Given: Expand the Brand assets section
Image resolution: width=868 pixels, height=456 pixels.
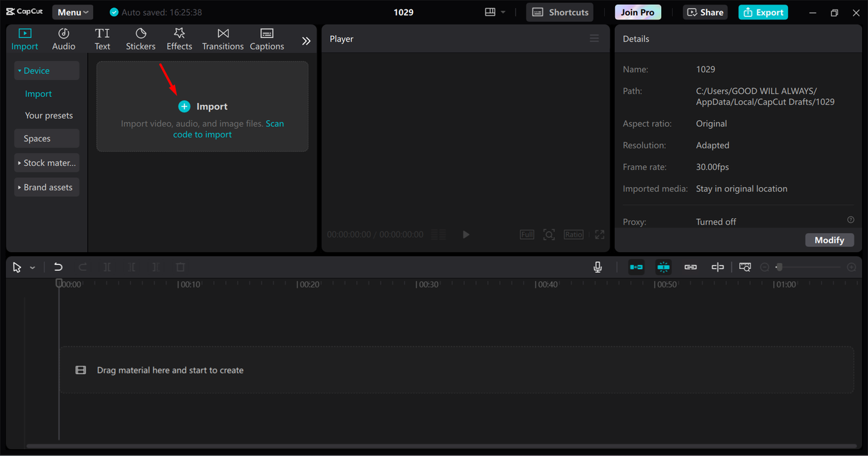Looking at the screenshot, I should pos(47,187).
